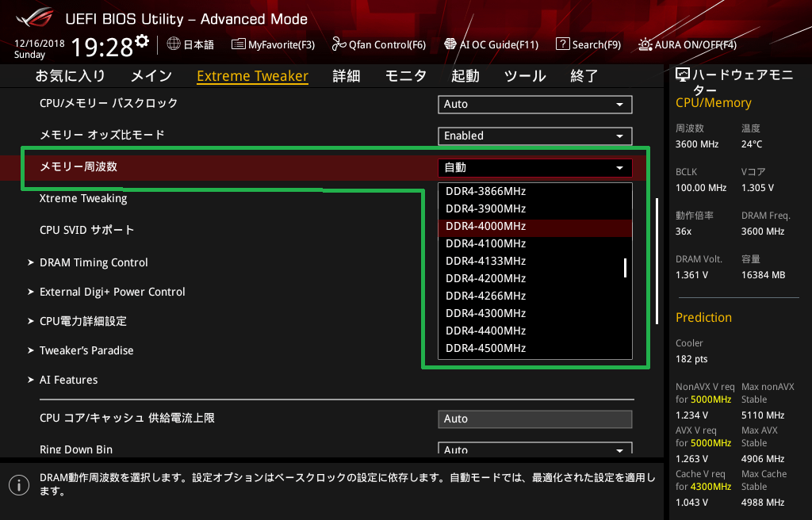The width and height of the screenshot is (812, 520).
Task: Open the 詳細 tab
Action: (347, 76)
